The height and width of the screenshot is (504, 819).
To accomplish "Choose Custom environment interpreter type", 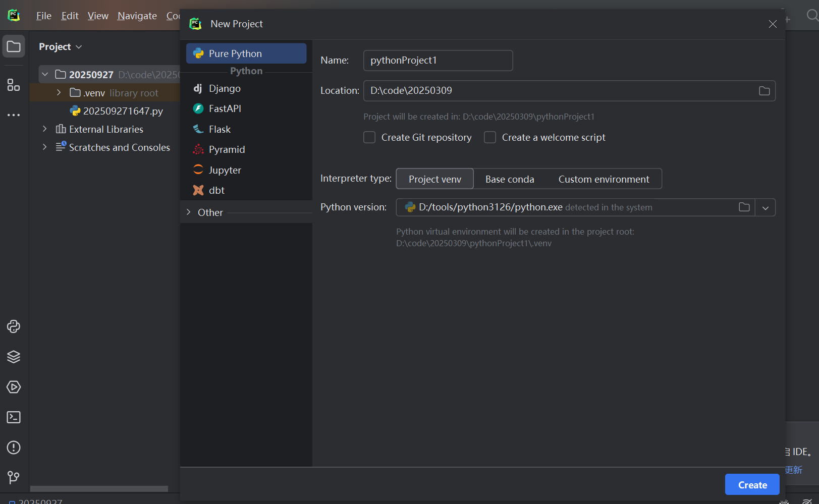I will [604, 179].
